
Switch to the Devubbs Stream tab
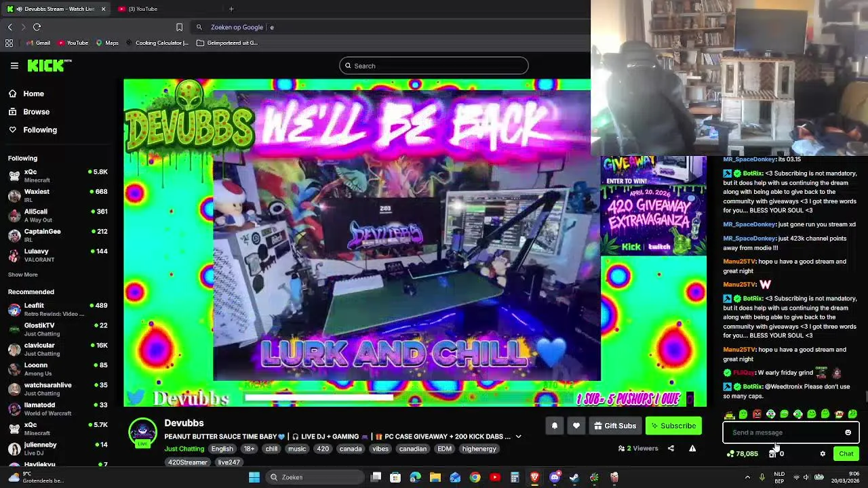coord(56,9)
